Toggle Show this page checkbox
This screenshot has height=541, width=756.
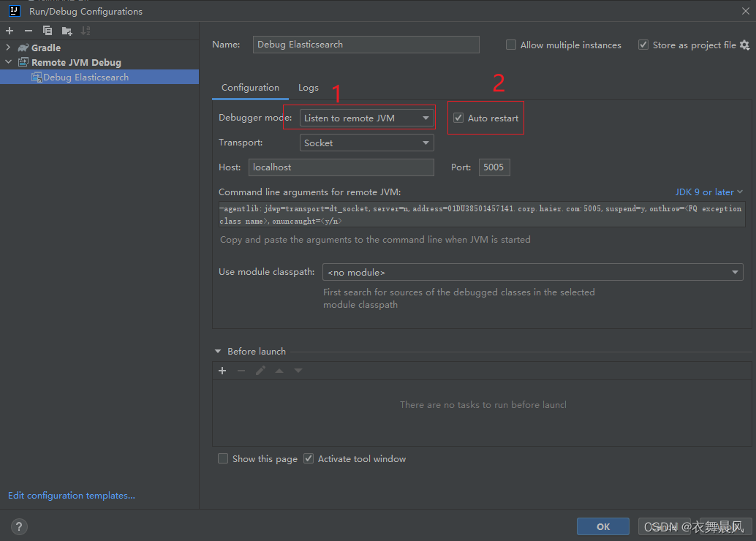[223, 459]
